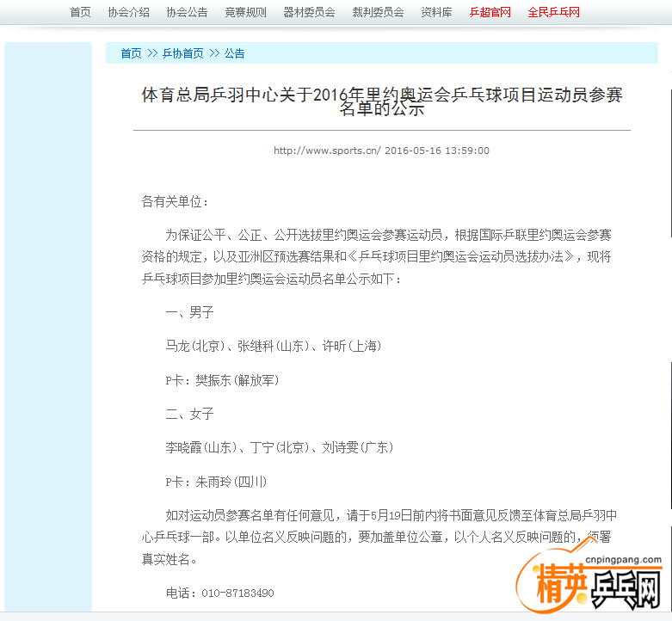Image resolution: width=672 pixels, height=621 pixels.
Task: Click the line beginning 资格的规定，以及亚洲区
Action: (376, 257)
